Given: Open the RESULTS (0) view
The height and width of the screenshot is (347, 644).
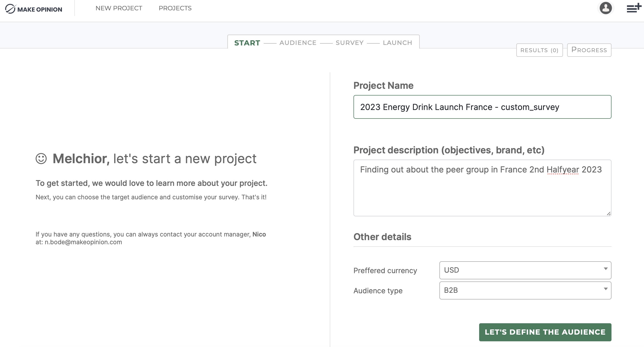Looking at the screenshot, I should tap(540, 50).
